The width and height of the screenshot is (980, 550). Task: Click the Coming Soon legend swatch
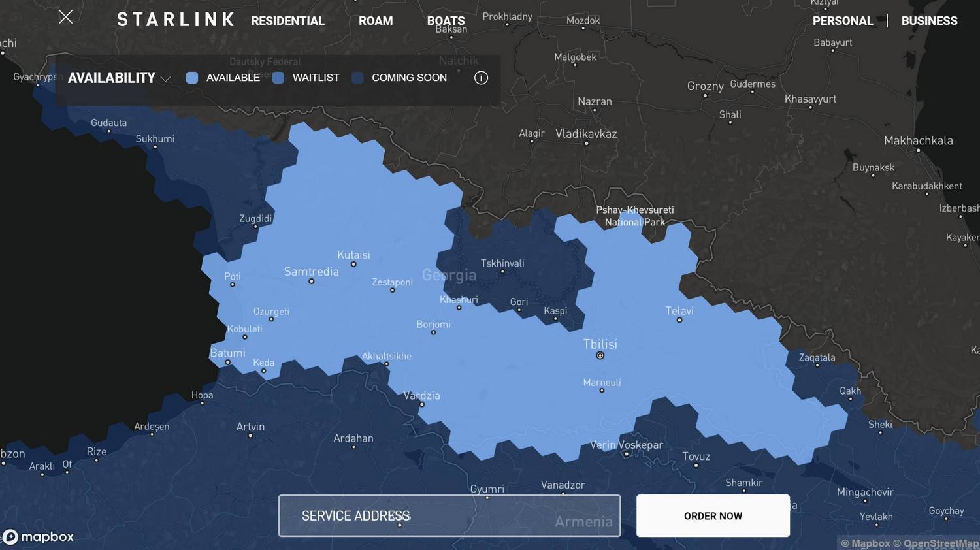tap(357, 78)
